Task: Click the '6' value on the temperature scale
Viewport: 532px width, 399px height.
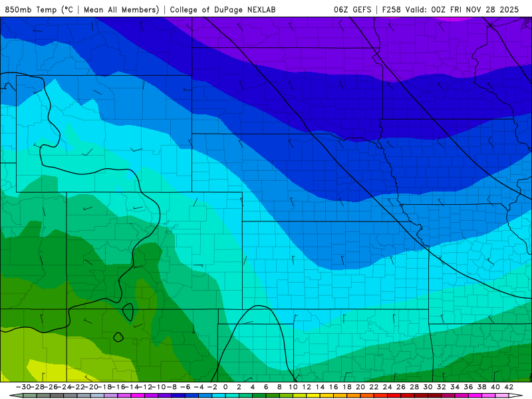Action: coord(265,387)
